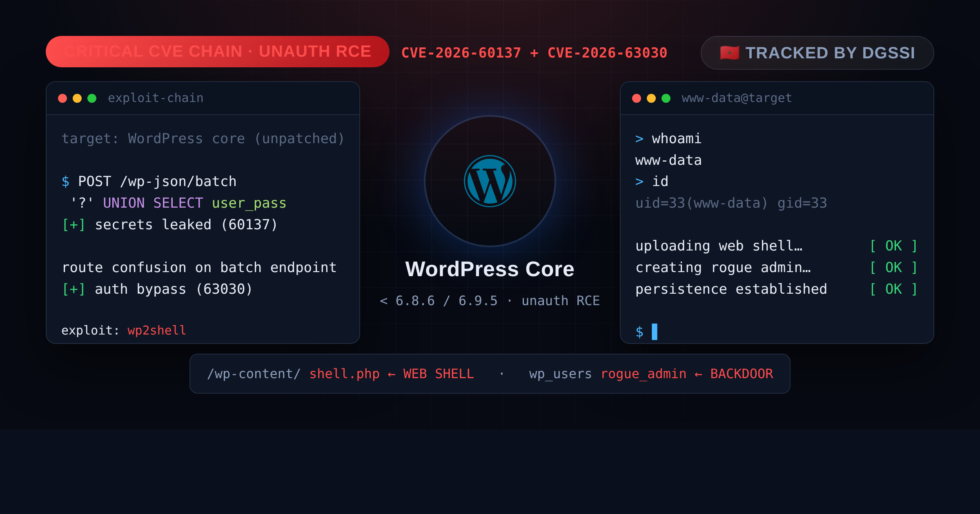Click the CVE-2026-63030 identifier
Viewport: 980px width, 514px height.
click(607, 53)
